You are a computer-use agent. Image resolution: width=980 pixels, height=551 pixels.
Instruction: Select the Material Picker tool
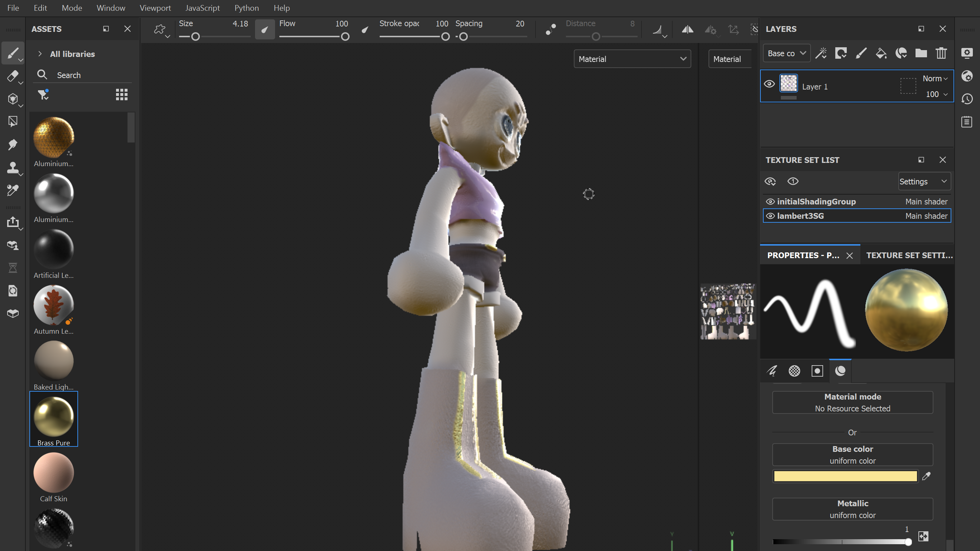click(13, 190)
